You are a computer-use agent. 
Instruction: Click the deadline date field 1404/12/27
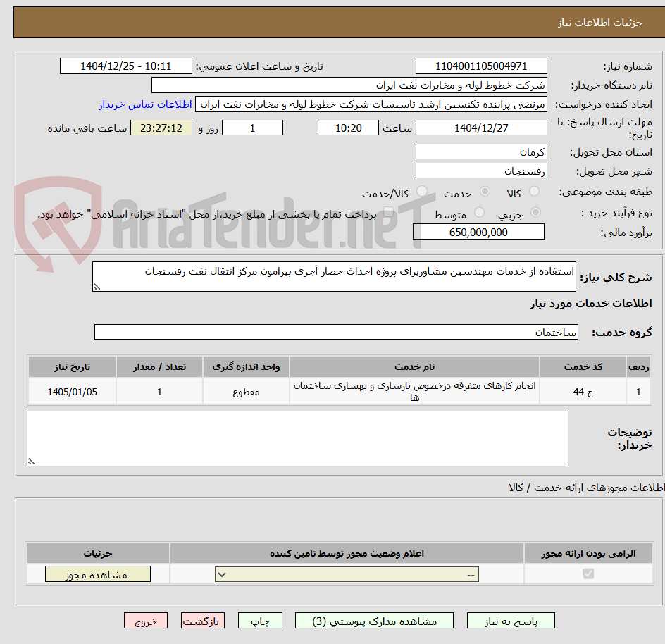(x=481, y=128)
